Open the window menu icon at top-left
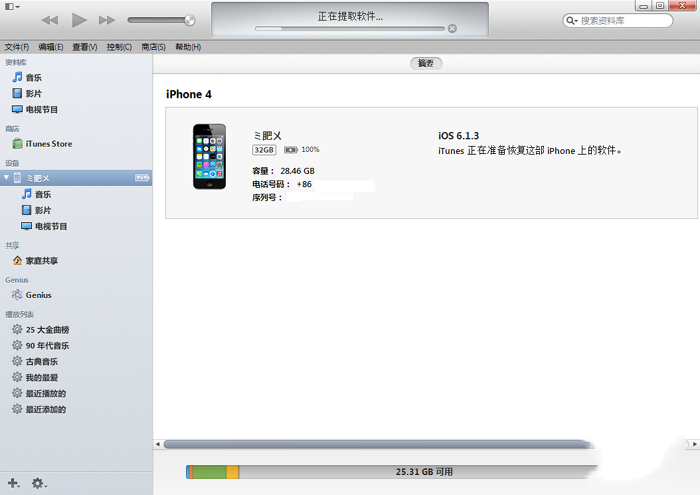Screen dimensions: 700x495 pos(12,7)
